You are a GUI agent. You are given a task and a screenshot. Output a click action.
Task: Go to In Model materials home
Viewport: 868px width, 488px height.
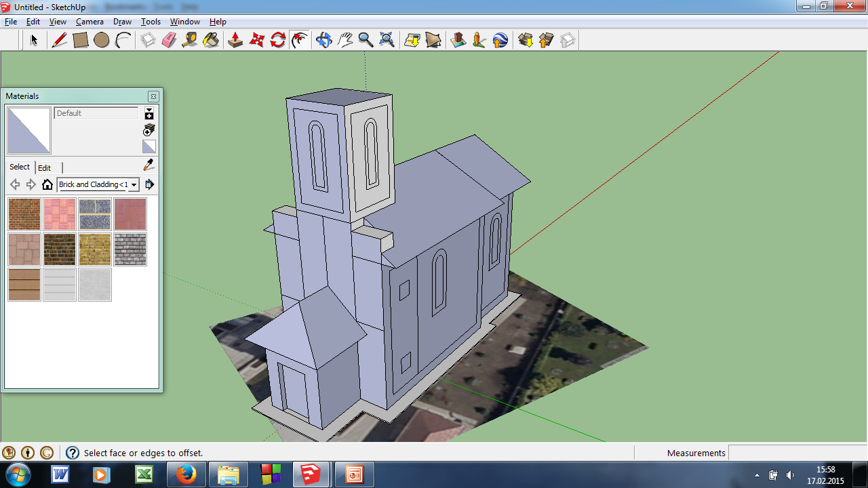pyautogui.click(x=47, y=184)
